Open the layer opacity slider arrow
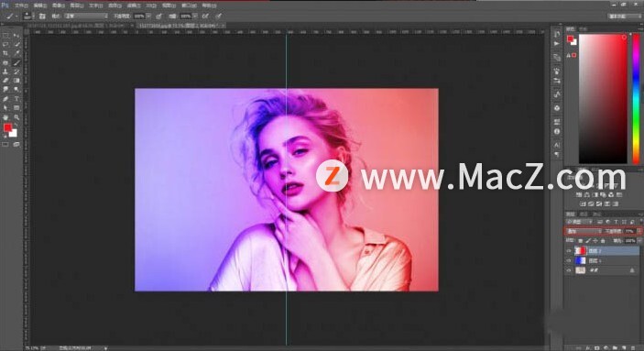This screenshot has height=351, width=644. (x=639, y=231)
